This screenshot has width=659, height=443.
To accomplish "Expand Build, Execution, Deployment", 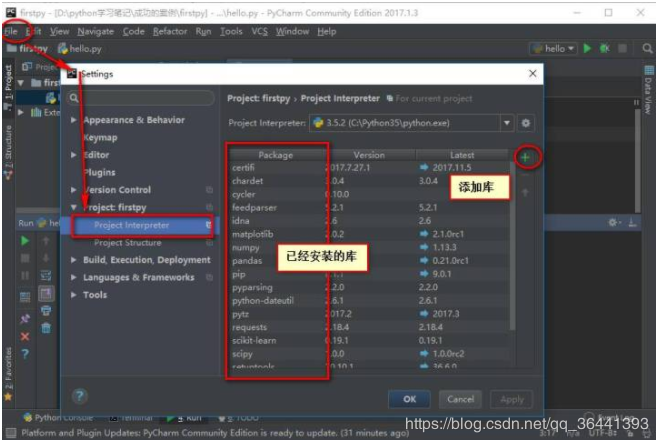I will [x=74, y=260].
